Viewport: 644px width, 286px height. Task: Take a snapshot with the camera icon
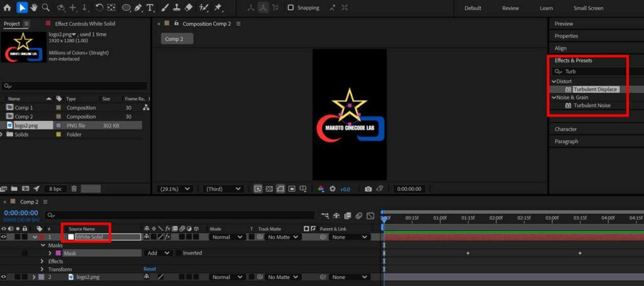click(x=368, y=189)
